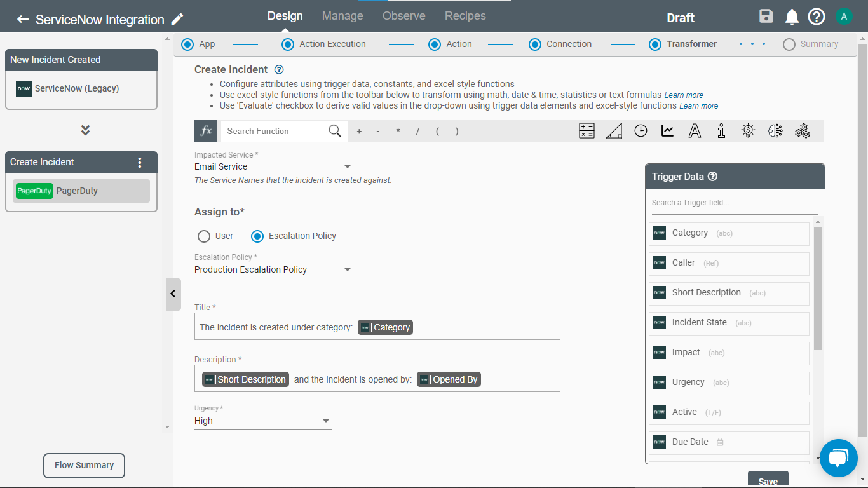Open statistics chart icon

point(667,131)
